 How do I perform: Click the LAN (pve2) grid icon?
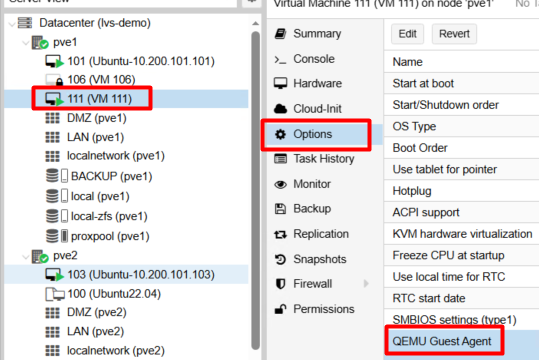click(x=52, y=331)
